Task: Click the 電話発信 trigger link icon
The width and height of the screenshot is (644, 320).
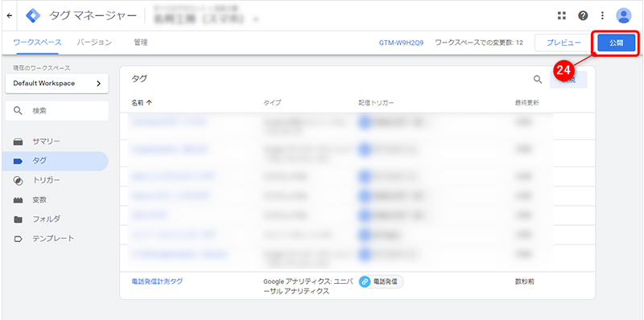Action: tap(365, 282)
